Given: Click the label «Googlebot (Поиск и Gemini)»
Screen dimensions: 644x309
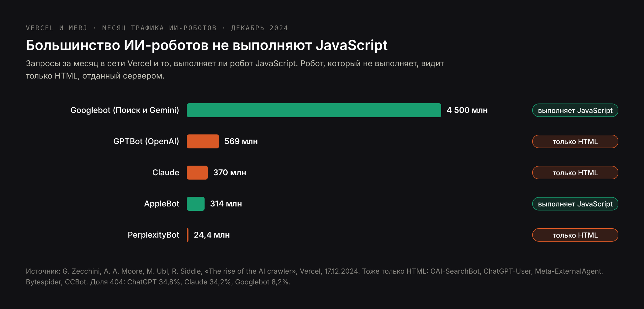Looking at the screenshot, I should tap(125, 110).
